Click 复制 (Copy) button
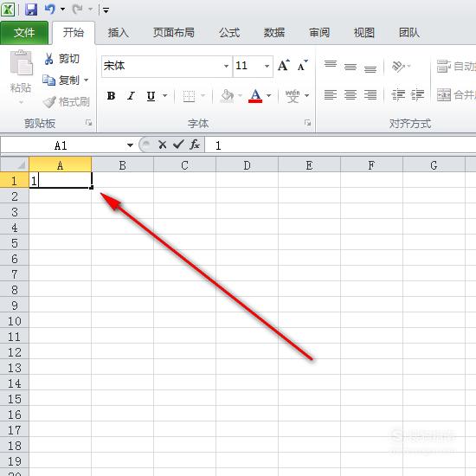The width and height of the screenshot is (476, 476). click(x=61, y=80)
